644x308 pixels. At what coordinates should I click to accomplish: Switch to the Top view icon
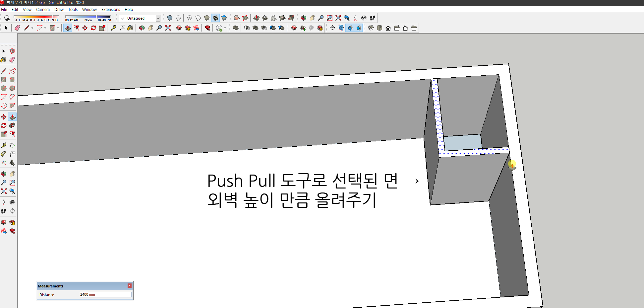point(380,28)
